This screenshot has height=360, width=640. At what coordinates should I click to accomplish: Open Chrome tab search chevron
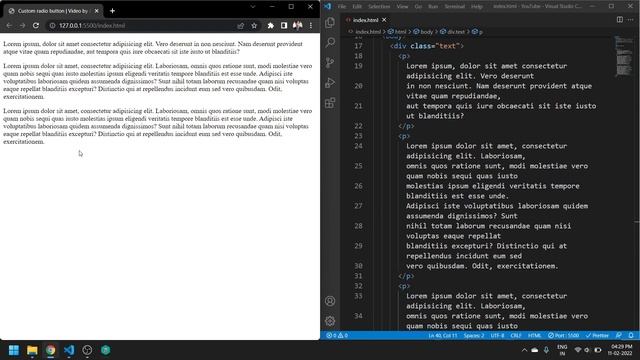click(x=253, y=7)
